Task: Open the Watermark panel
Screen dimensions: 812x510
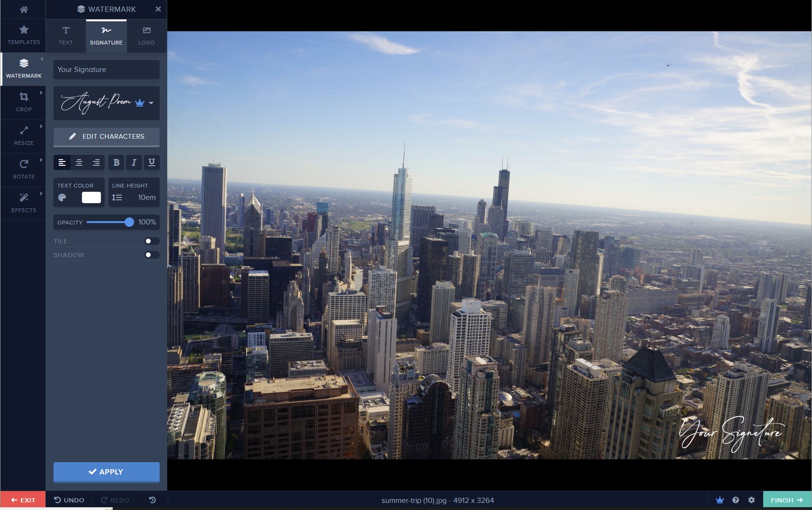Action: [23, 68]
